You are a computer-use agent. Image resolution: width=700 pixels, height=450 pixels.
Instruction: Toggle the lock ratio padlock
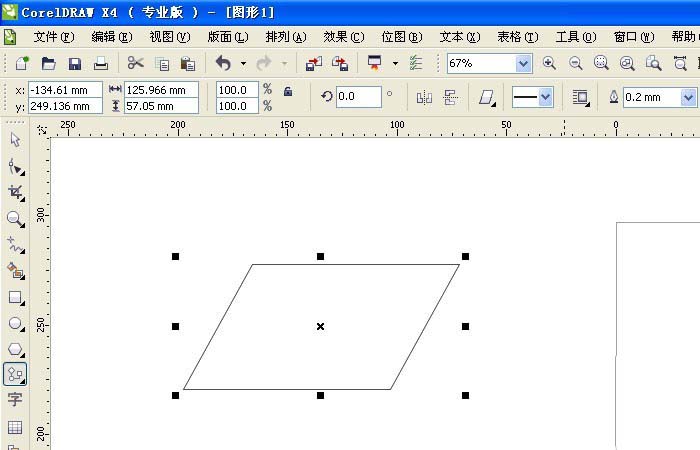pos(288,92)
